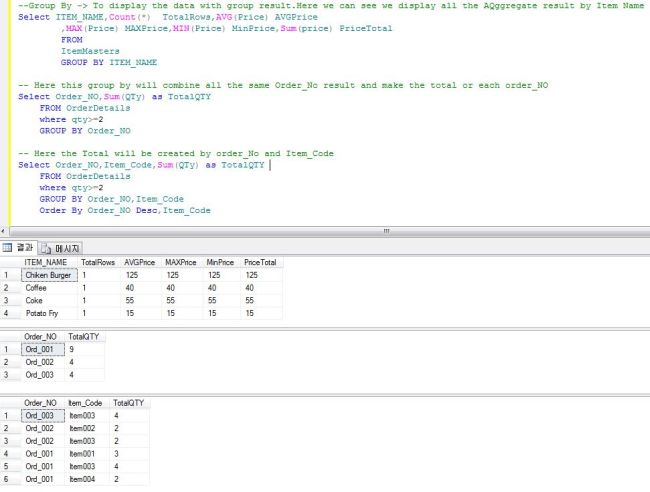Click the messages page icon on 메시지 tab
The height and width of the screenshot is (492, 650).
point(46,248)
